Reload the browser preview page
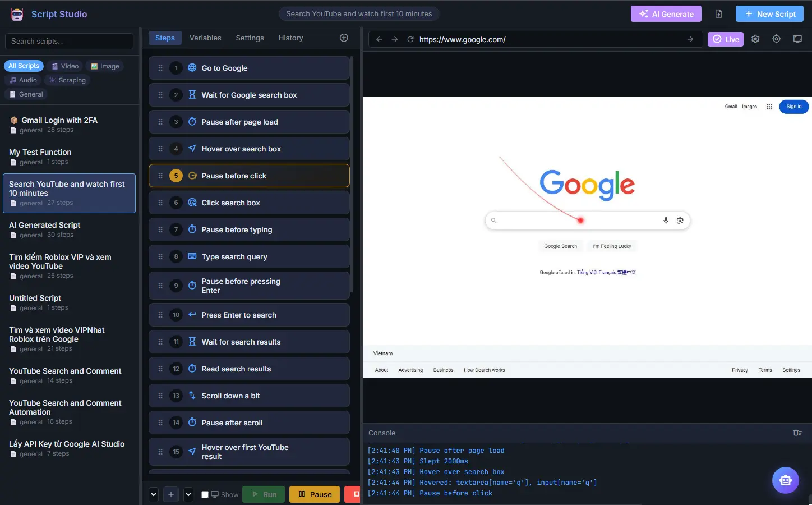 click(x=410, y=39)
